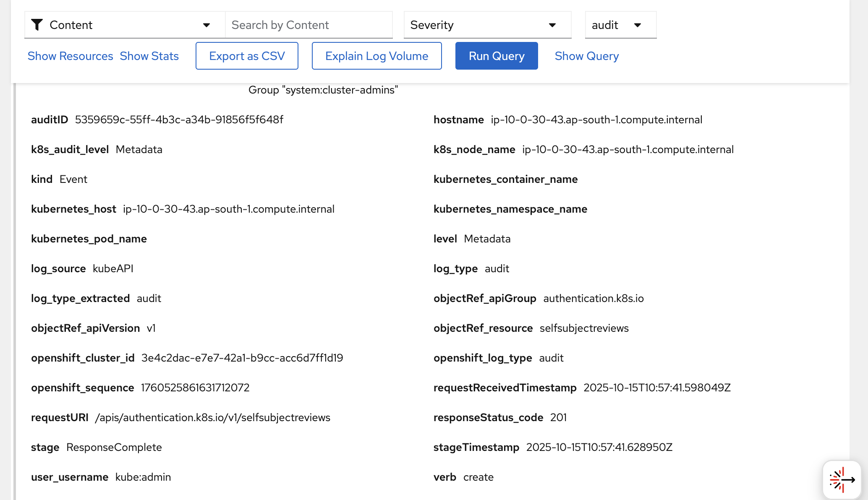868x500 pixels.
Task: Open the Severity dropdown
Action: [x=487, y=25]
